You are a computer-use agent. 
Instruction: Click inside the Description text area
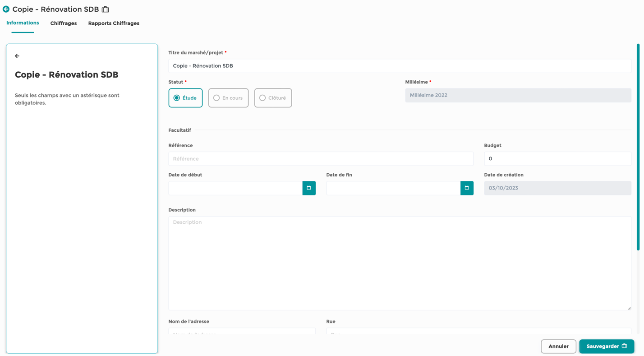point(400,263)
